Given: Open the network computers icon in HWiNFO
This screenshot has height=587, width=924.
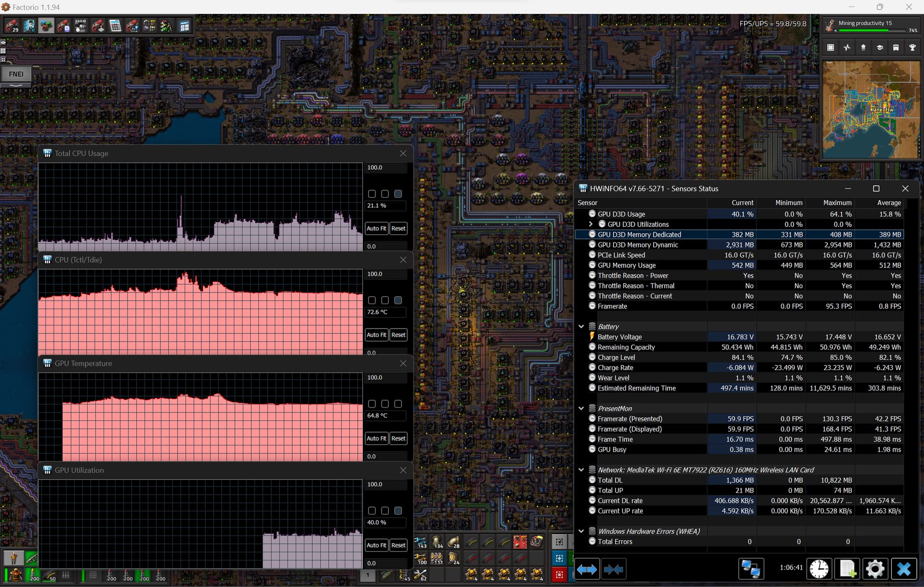Looking at the screenshot, I should (x=751, y=569).
